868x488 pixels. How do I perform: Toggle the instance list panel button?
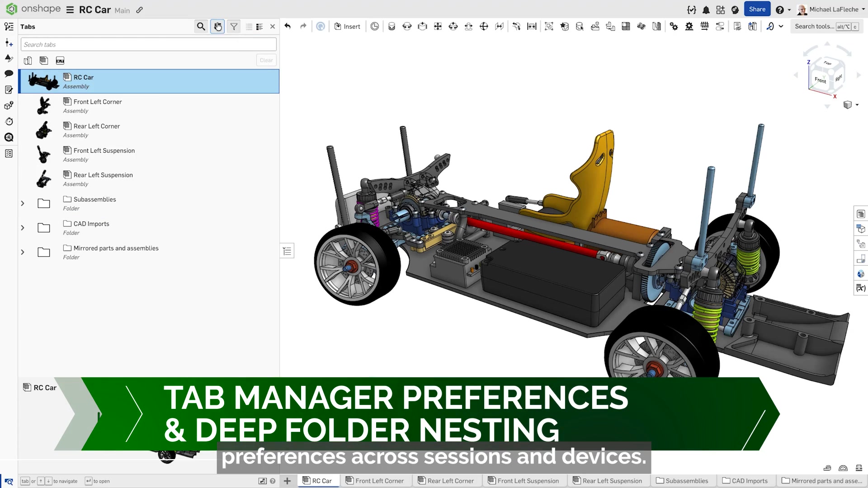287,251
